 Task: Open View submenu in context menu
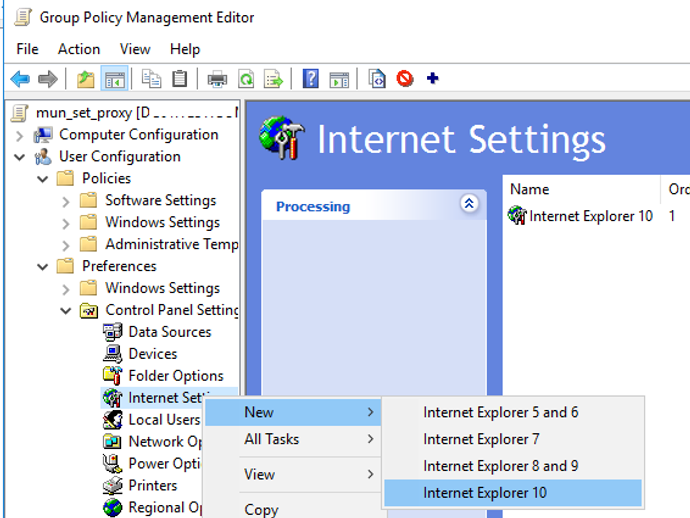pos(293,474)
